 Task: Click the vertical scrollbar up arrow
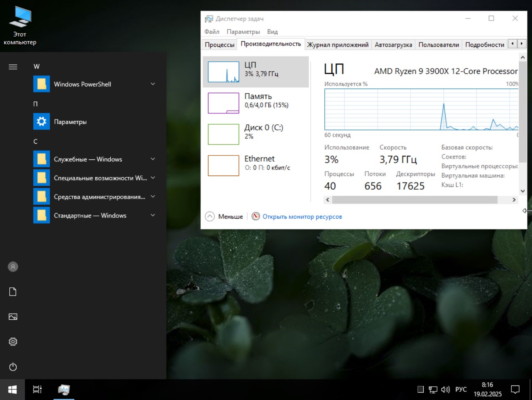click(523, 57)
